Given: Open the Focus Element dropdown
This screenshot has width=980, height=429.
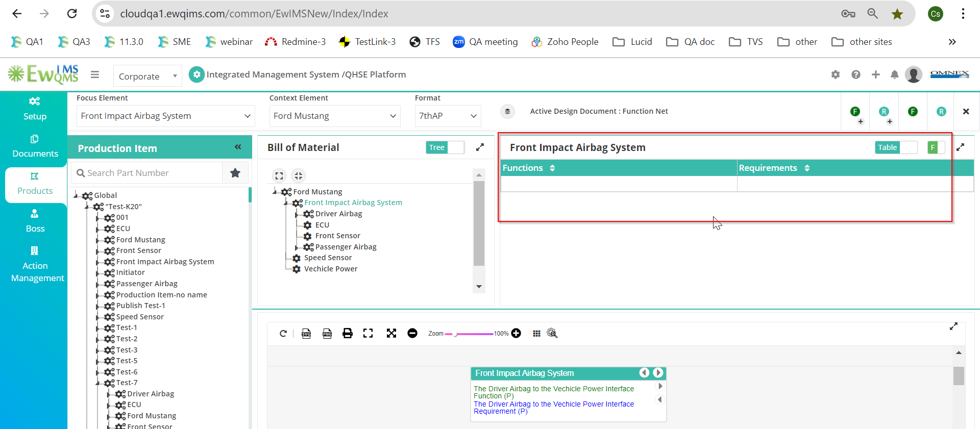Looking at the screenshot, I should pos(166,116).
